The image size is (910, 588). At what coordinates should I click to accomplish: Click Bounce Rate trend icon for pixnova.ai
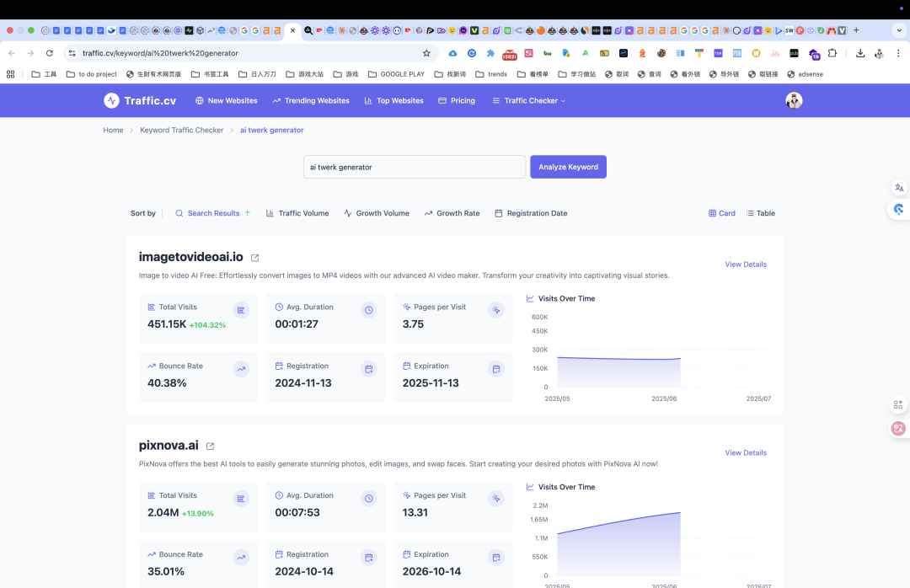click(241, 558)
